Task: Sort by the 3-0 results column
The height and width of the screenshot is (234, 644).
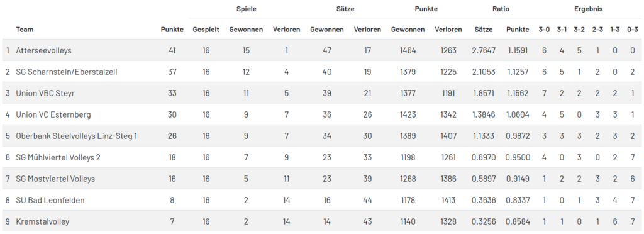Action: click(544, 30)
